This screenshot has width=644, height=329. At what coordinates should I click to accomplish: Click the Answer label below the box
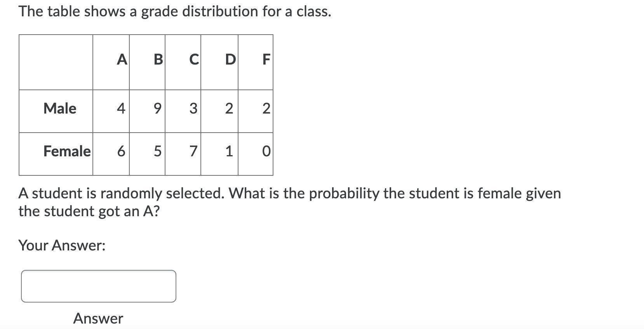click(98, 318)
